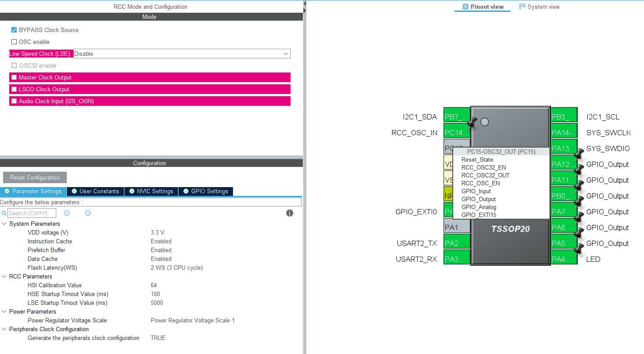The width and height of the screenshot is (644, 354).
Task: Click the Reset Configuration button
Action: (x=35, y=177)
